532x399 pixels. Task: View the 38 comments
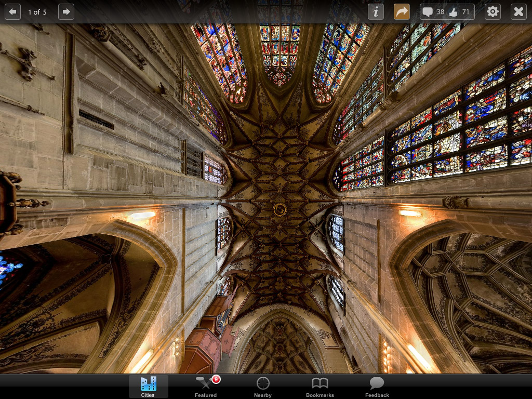433,12
